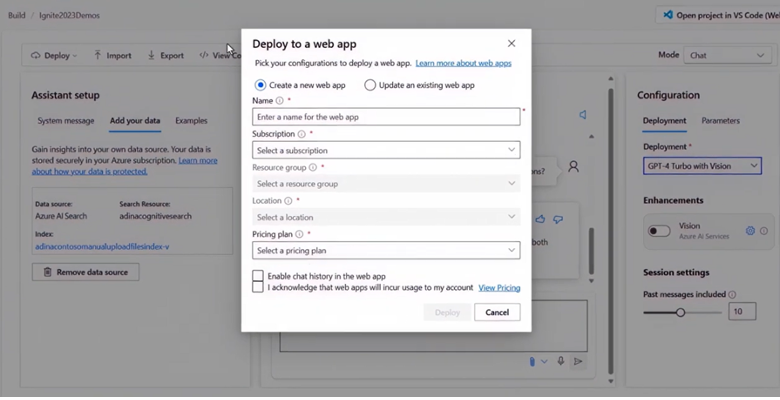Click the Vision enhancement settings gear icon
780x400 pixels.
coord(750,230)
